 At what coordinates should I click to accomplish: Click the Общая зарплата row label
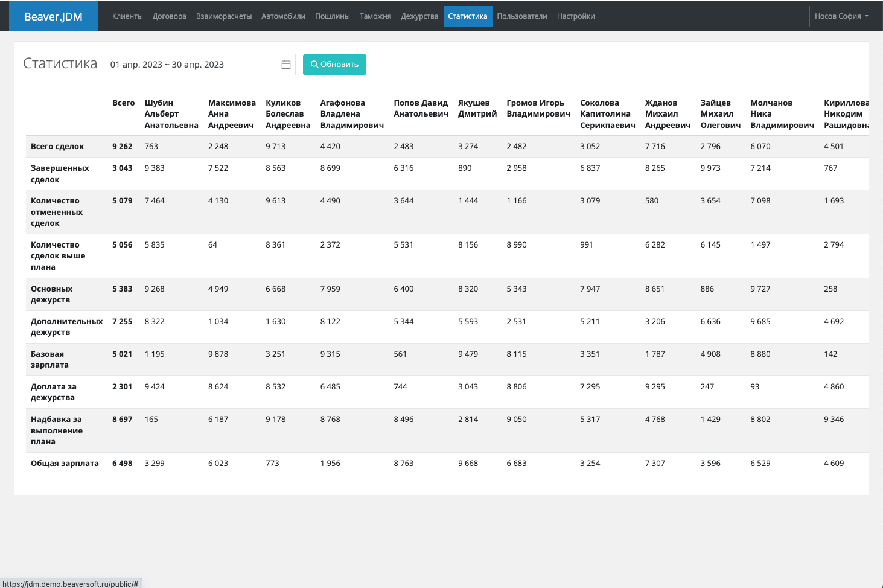[65, 464]
